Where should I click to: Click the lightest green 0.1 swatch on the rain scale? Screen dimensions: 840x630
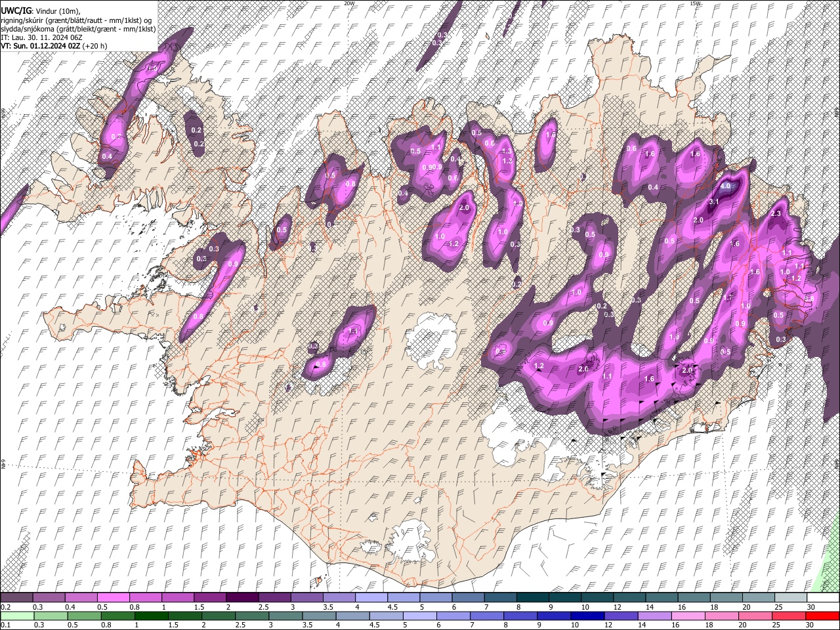[16, 616]
